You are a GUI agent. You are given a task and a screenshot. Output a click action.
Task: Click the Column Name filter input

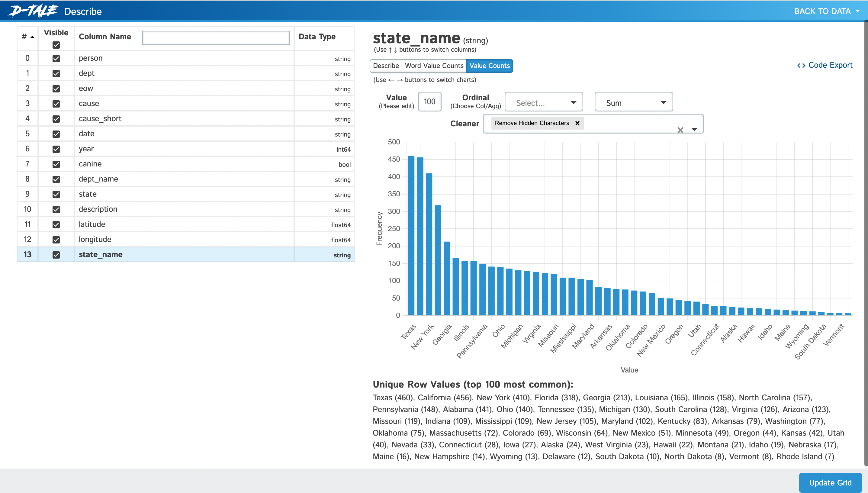pyautogui.click(x=216, y=37)
